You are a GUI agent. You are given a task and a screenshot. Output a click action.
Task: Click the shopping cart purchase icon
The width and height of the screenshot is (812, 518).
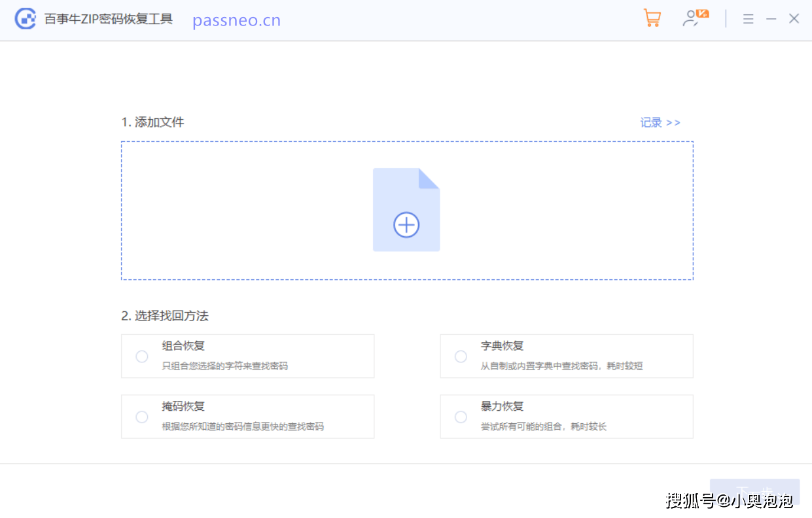[652, 18]
